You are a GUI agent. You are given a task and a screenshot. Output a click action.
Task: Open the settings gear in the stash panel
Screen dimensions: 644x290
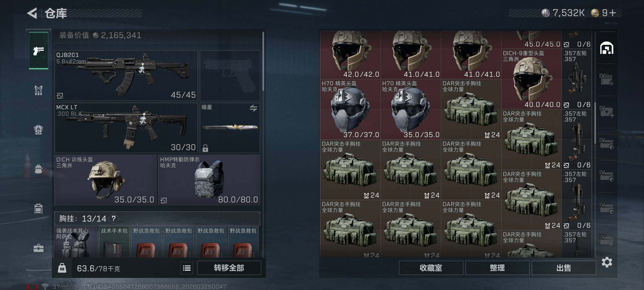(x=607, y=262)
